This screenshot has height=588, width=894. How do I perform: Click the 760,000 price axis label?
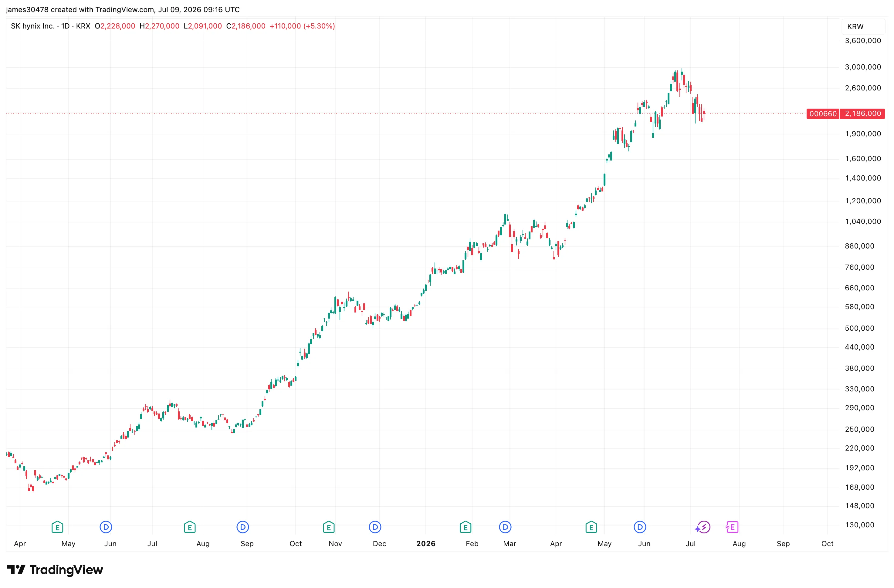(x=859, y=267)
